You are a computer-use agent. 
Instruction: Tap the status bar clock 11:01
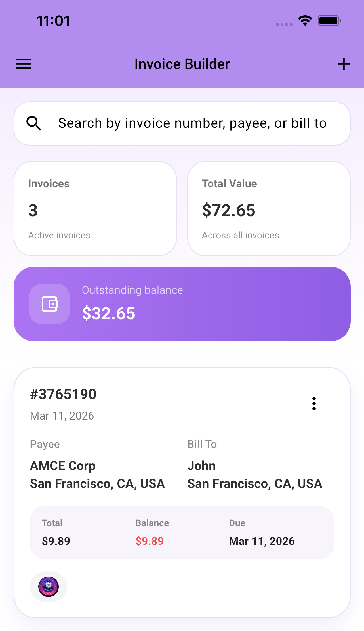pos(53,21)
